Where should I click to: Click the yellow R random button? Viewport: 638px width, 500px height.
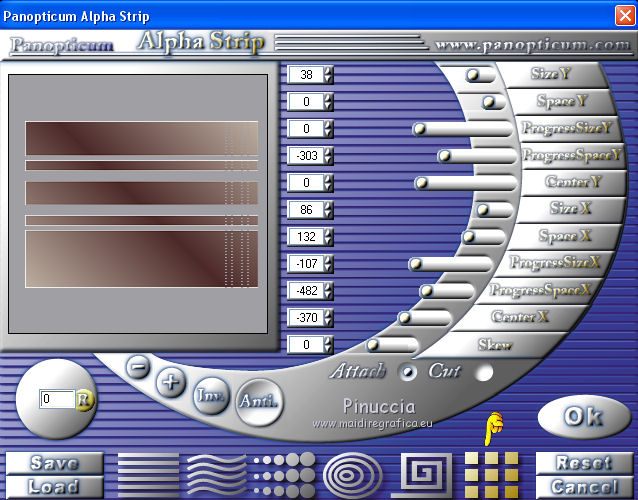coord(84,400)
